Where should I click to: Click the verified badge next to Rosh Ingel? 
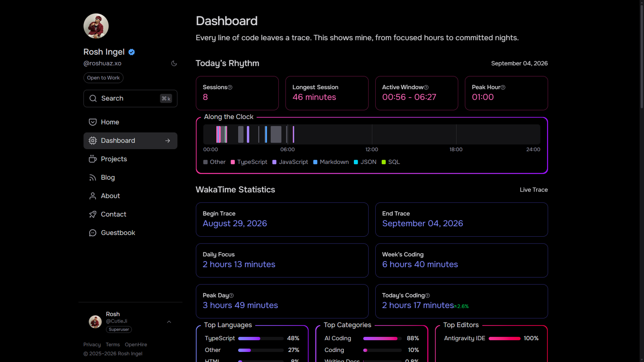point(132,52)
